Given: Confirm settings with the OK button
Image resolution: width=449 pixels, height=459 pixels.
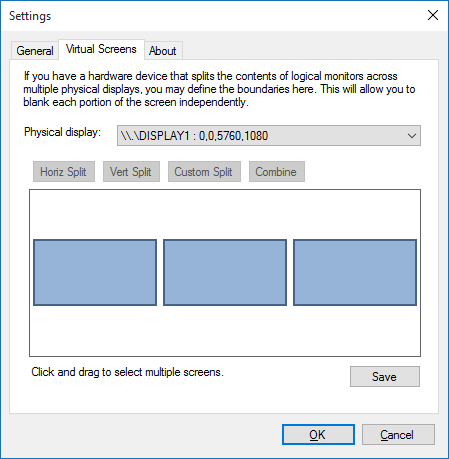Looking at the screenshot, I should (318, 434).
